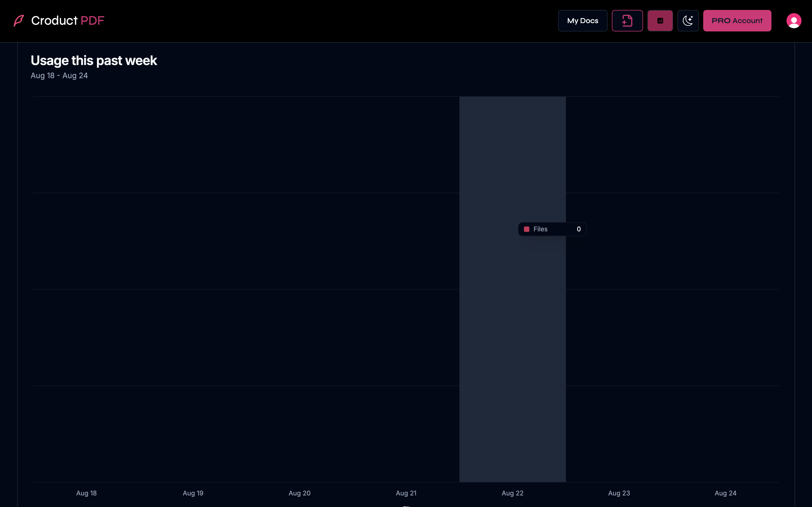Open the user profile avatar menu
812x507 pixels.
pyautogui.click(x=793, y=21)
